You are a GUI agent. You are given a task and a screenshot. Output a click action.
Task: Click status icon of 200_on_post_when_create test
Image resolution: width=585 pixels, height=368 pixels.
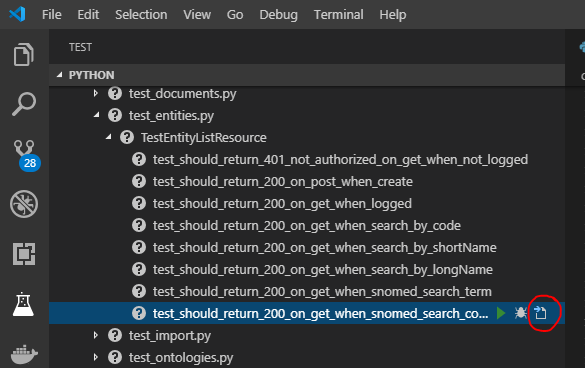coord(139,181)
